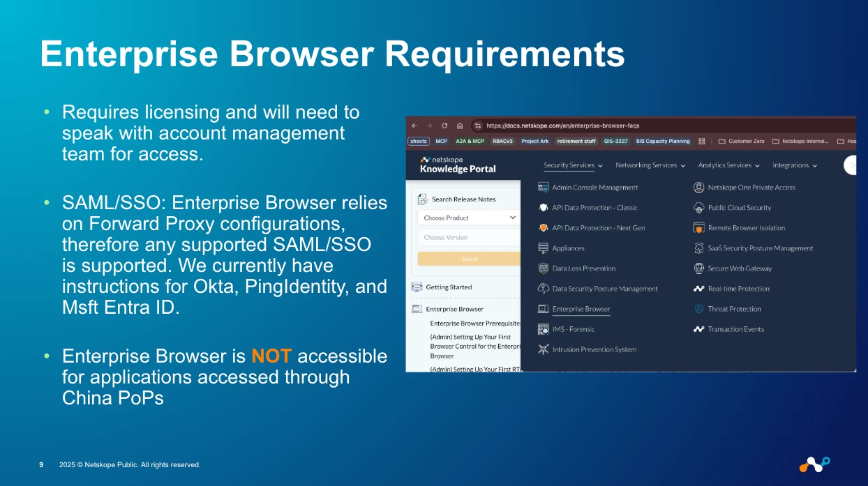Image resolution: width=868 pixels, height=486 pixels.
Task: Select the Project Ark tab group
Action: coord(535,141)
